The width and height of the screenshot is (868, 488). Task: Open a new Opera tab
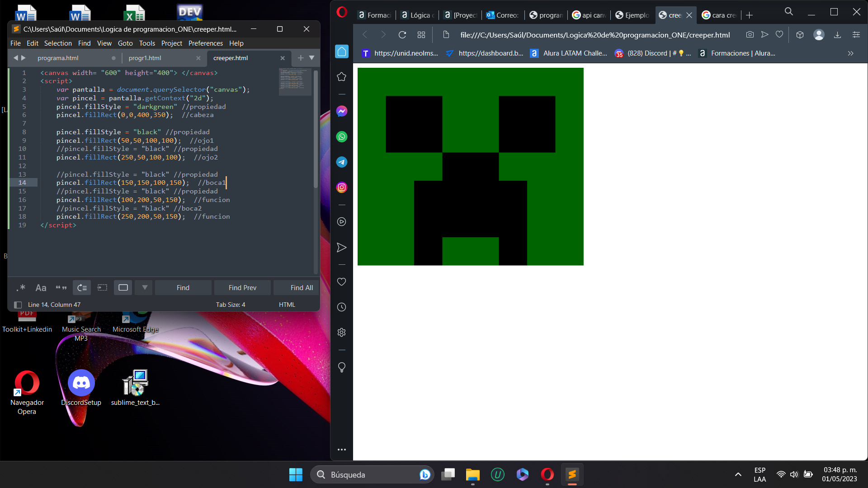click(x=750, y=15)
